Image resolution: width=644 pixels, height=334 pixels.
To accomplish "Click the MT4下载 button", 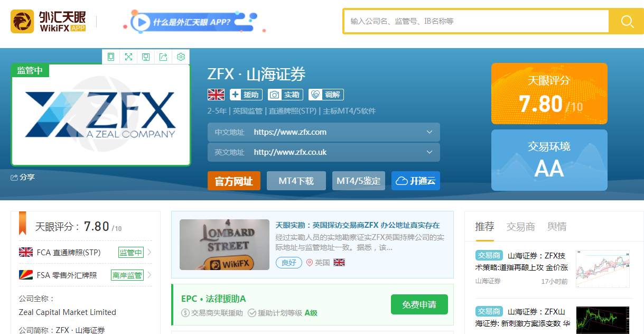I will 296,181.
